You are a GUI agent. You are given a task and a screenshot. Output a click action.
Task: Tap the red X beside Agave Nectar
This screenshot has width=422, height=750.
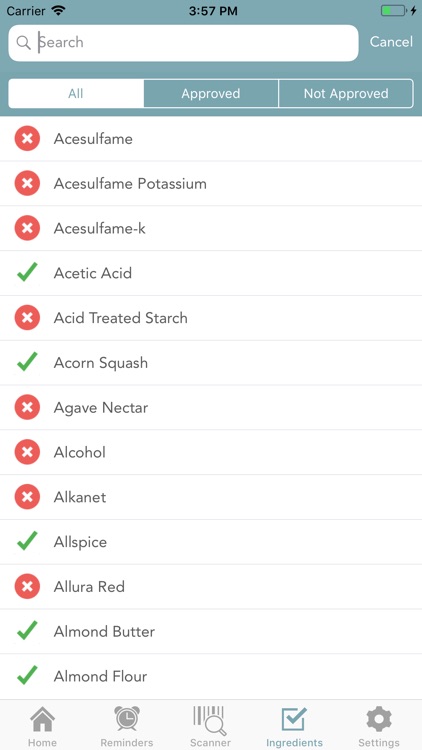click(x=27, y=408)
